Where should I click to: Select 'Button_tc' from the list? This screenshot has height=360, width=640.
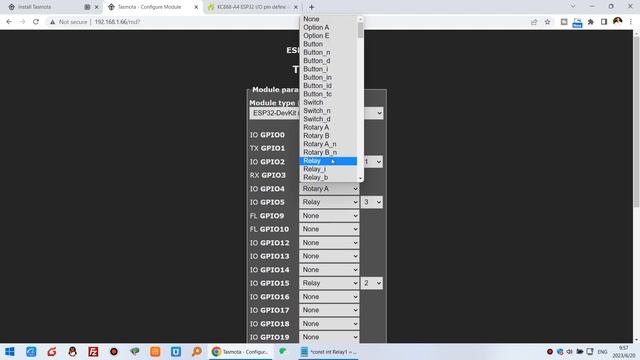pyautogui.click(x=328, y=94)
